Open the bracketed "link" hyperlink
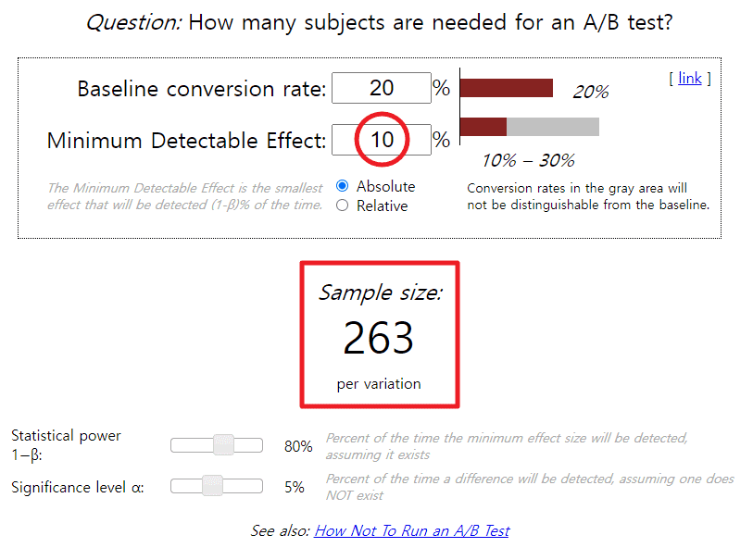The height and width of the screenshot is (560, 753). click(690, 78)
